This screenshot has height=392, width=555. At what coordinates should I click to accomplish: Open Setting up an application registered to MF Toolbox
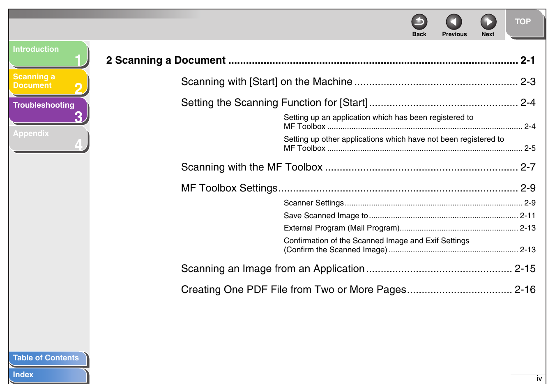point(410,122)
